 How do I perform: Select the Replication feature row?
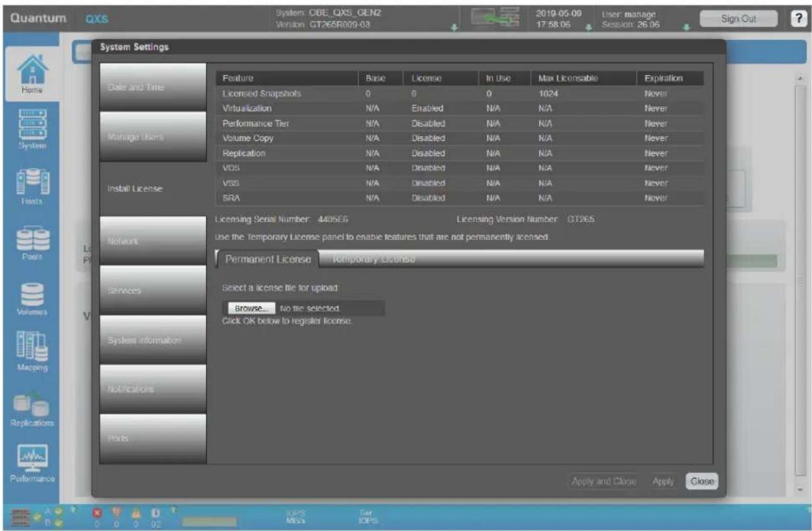pyautogui.click(x=460, y=153)
